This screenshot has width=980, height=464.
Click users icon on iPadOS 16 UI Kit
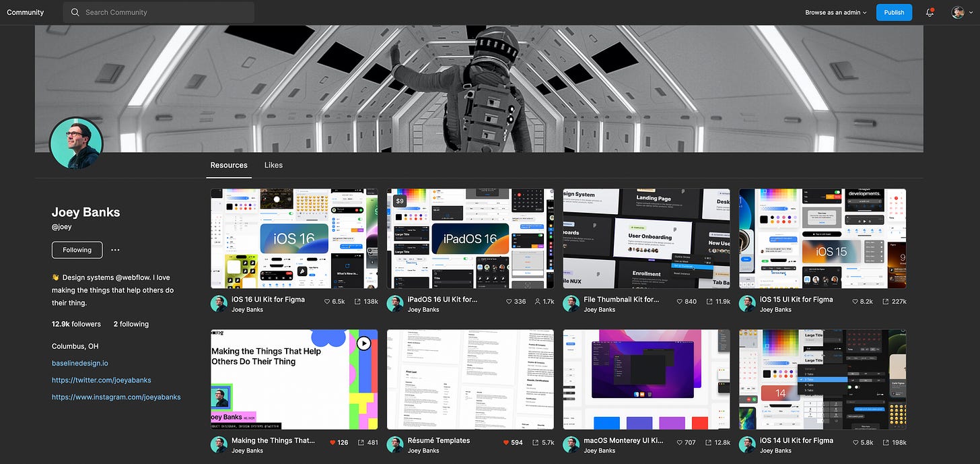[538, 302]
